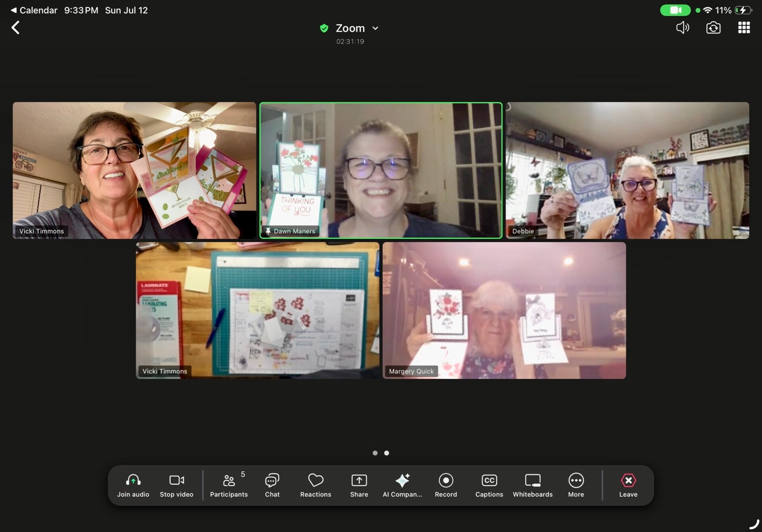Tap the Join audio headphone icon

tap(133, 485)
